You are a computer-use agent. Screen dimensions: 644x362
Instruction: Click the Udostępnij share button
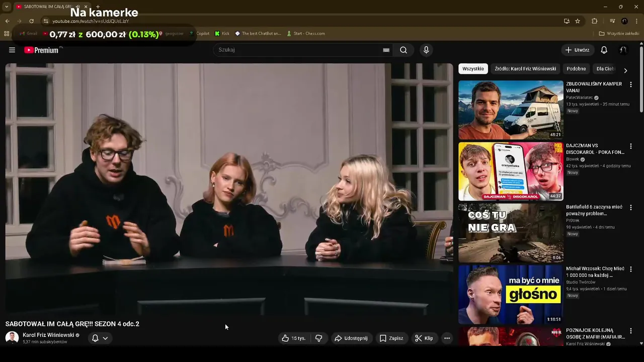tap(351, 338)
